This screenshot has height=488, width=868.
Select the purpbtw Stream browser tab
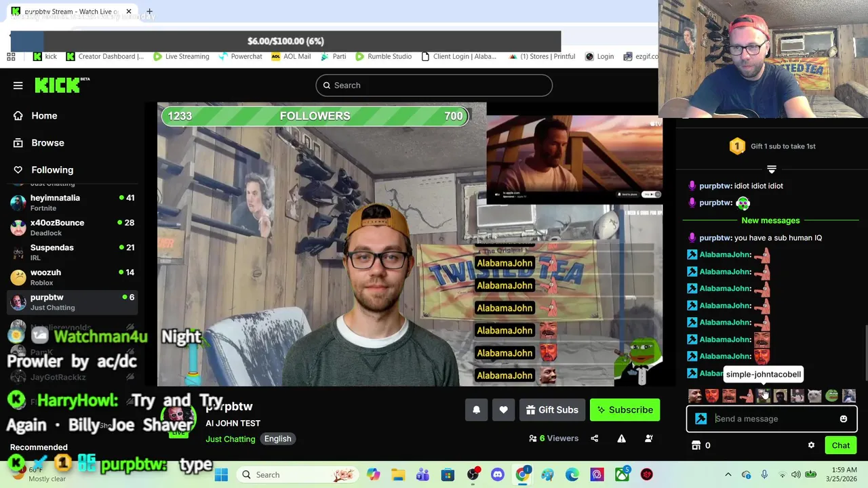[71, 12]
